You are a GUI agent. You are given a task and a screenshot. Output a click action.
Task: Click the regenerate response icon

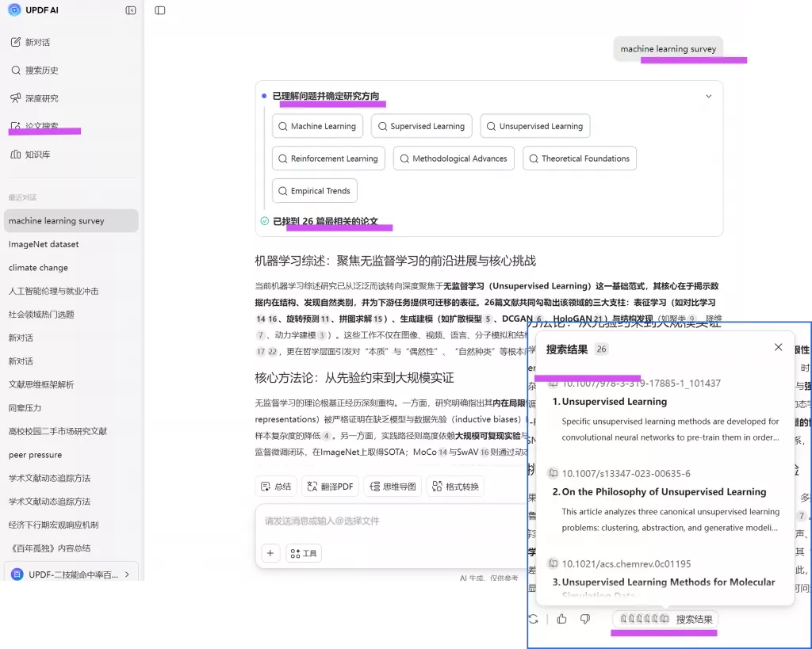[x=534, y=619]
